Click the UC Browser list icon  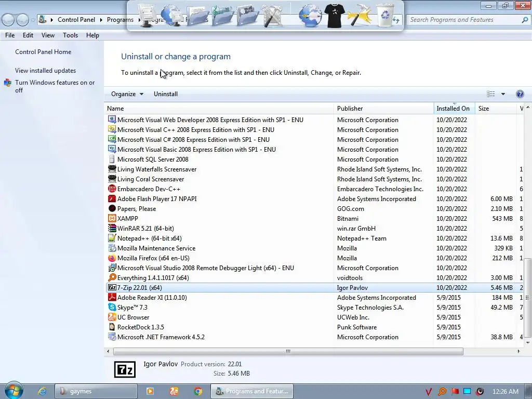pos(112,317)
